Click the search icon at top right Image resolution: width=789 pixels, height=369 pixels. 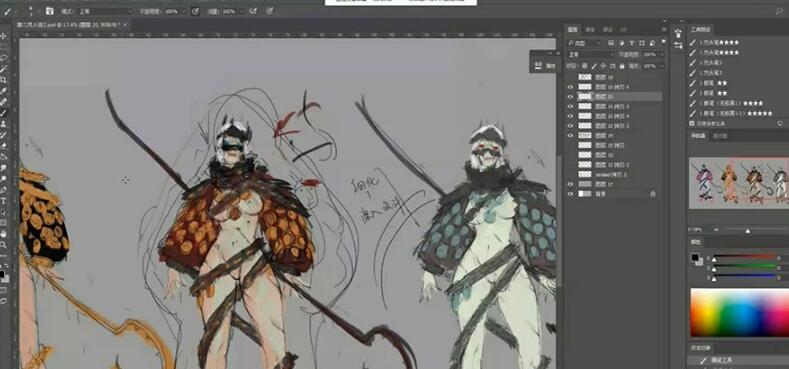click(x=779, y=11)
